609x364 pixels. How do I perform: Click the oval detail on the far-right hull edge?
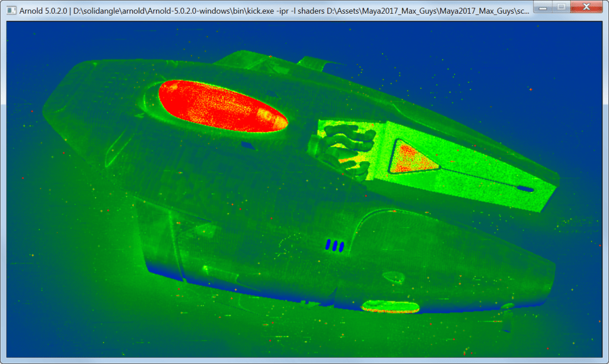[x=526, y=189]
